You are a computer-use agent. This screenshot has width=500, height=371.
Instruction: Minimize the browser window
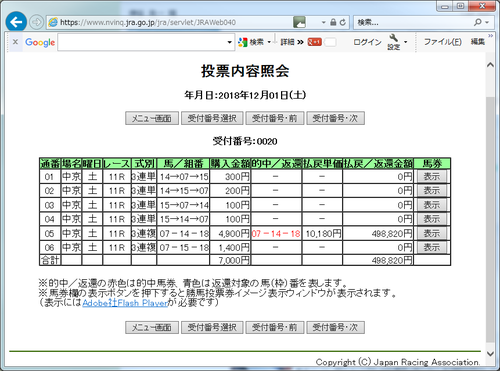coord(445,6)
